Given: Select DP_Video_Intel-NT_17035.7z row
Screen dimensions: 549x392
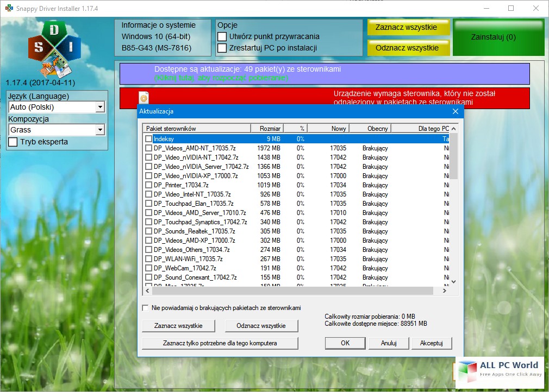Looking at the screenshot, I should click(x=296, y=194).
